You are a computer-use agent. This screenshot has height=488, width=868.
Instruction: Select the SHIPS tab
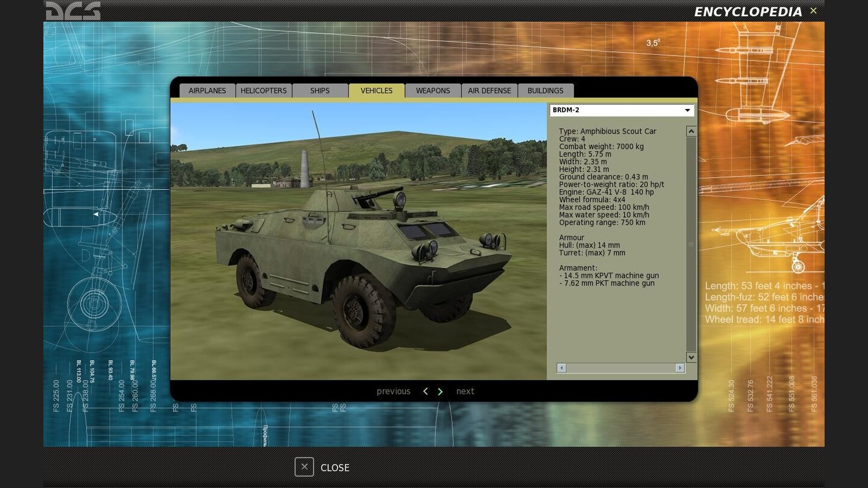point(320,90)
